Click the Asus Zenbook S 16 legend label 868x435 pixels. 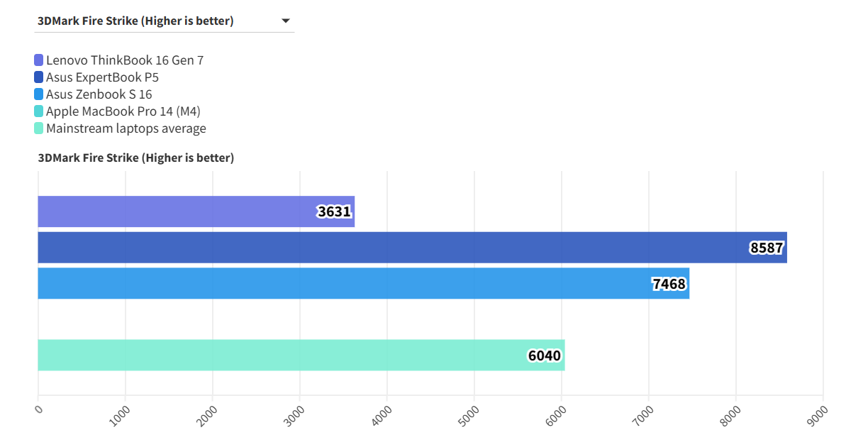(x=99, y=94)
